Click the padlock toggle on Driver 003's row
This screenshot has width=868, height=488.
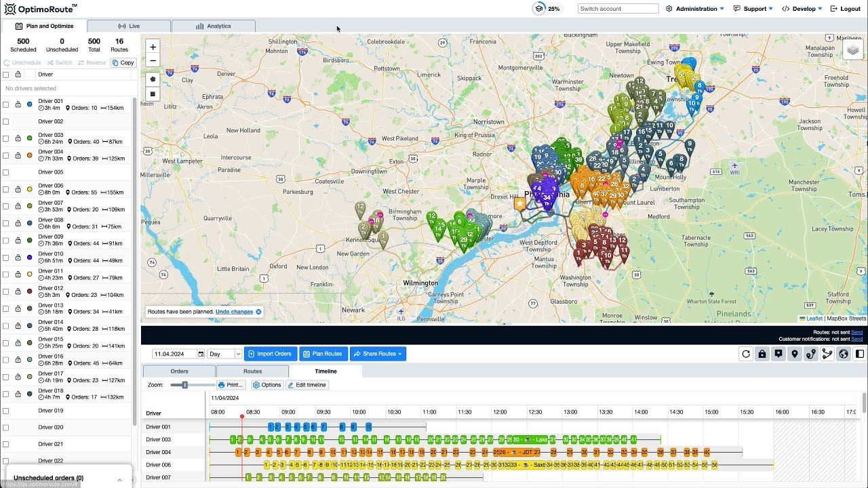coord(18,138)
